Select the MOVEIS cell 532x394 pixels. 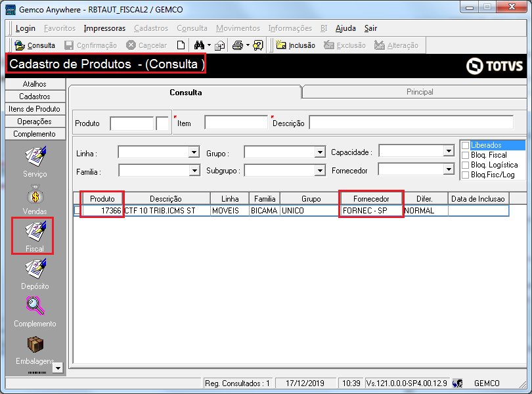pyautogui.click(x=230, y=211)
